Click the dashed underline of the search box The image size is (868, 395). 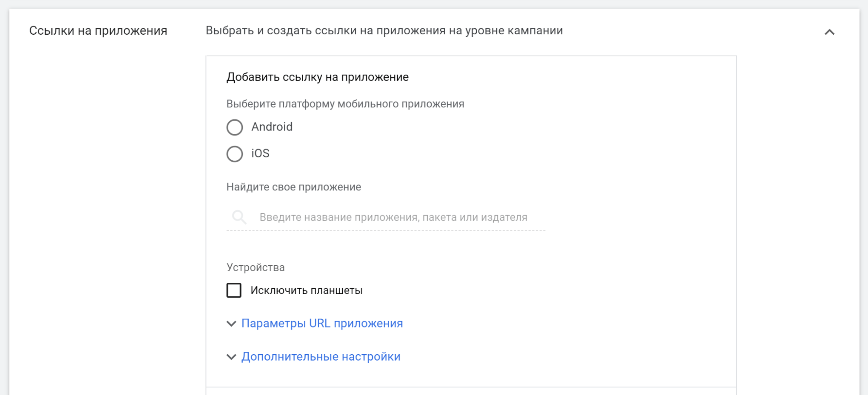click(386, 230)
